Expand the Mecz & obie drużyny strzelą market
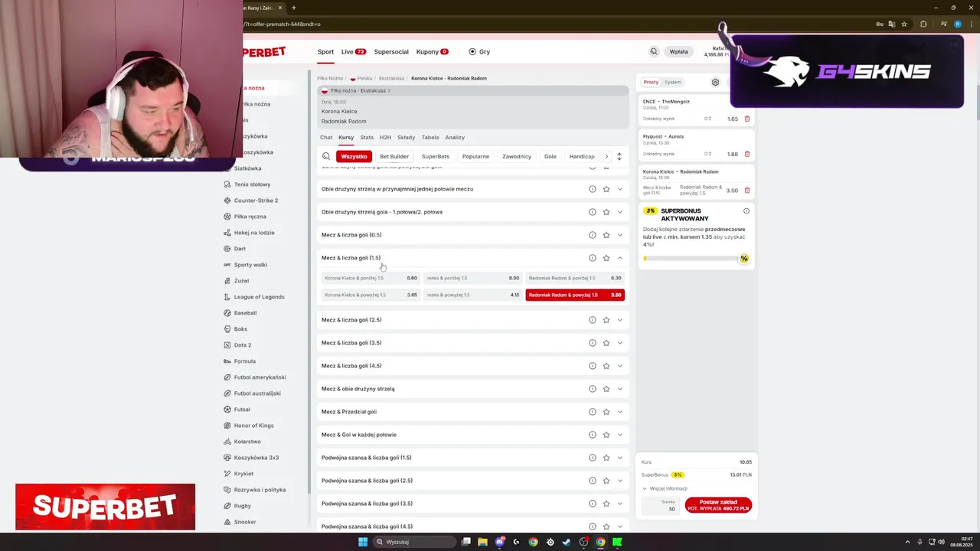The image size is (980, 551). (x=620, y=389)
